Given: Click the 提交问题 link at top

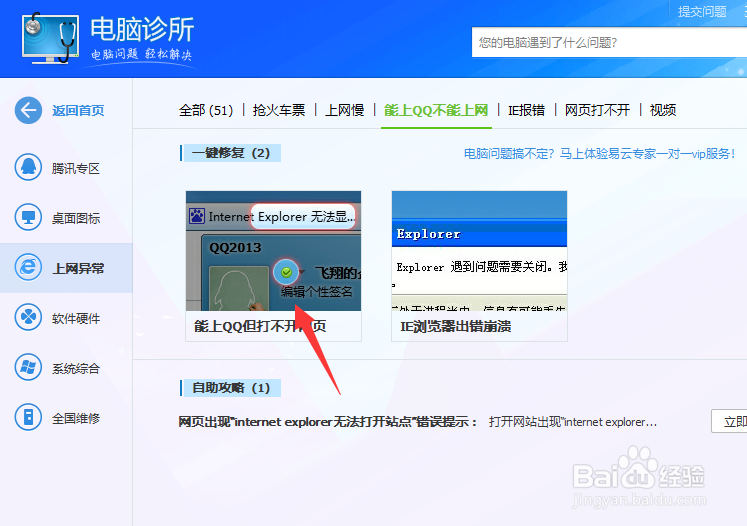Looking at the screenshot, I should click(702, 11).
